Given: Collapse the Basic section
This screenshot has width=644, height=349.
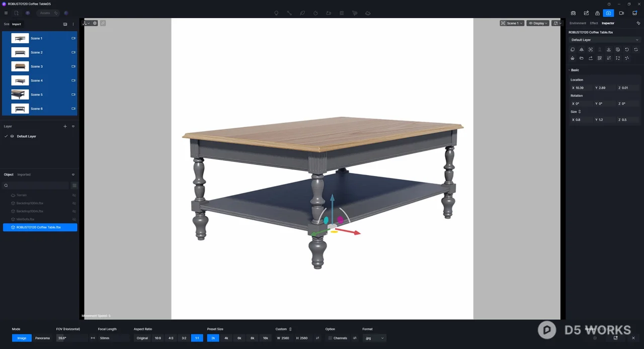Looking at the screenshot, I should click(569, 70).
